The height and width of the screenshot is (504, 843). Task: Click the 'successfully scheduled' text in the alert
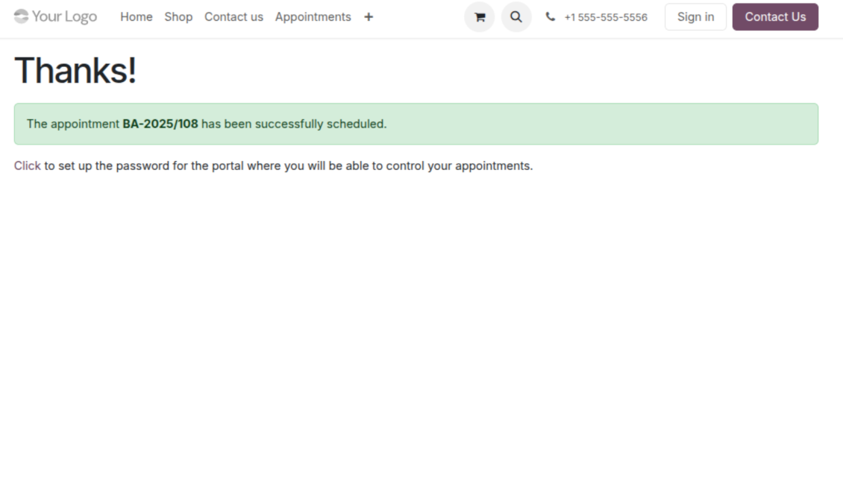tap(321, 124)
